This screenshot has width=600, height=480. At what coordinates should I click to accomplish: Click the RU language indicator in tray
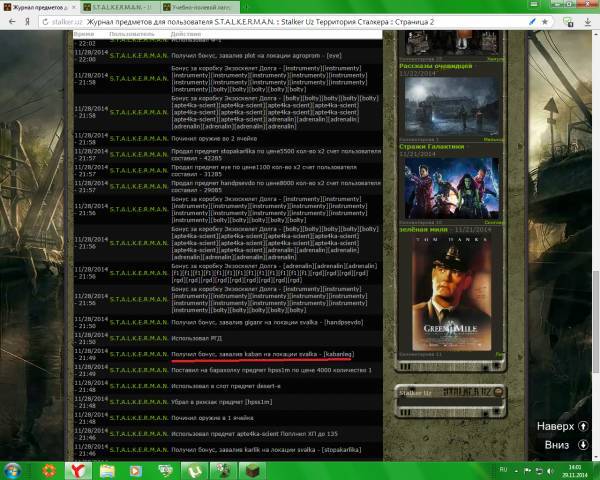tap(504, 469)
